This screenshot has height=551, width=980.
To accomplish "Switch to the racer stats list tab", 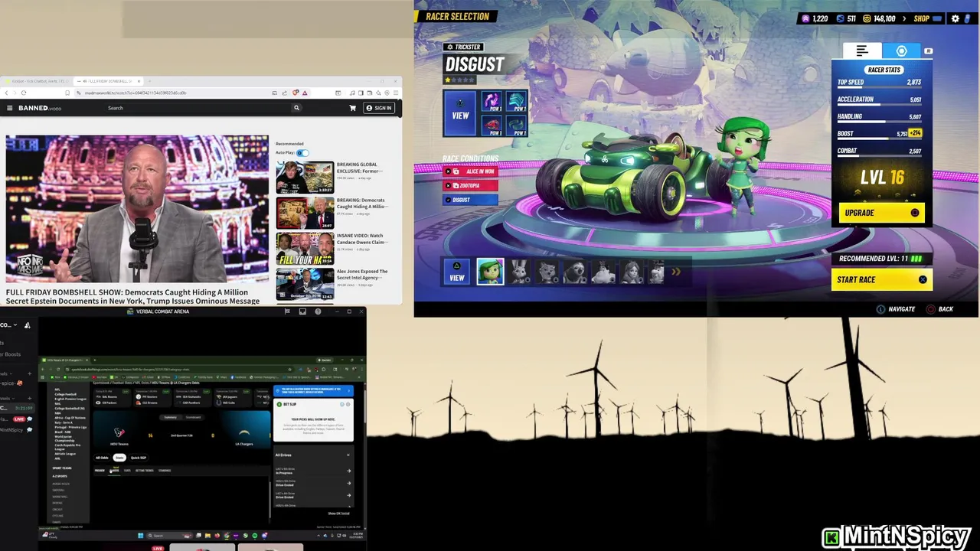I will pos(862,51).
